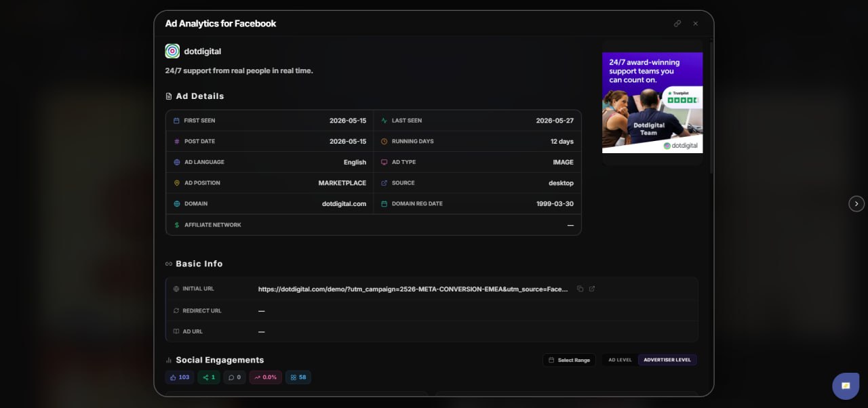The height and width of the screenshot is (408, 868).
Task: Switch to Advertiser Level view
Action: pos(667,360)
